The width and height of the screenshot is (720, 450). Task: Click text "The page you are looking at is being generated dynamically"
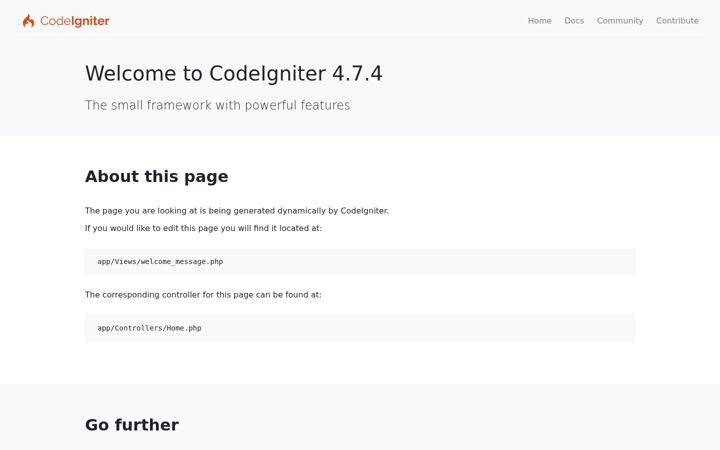[x=205, y=211]
